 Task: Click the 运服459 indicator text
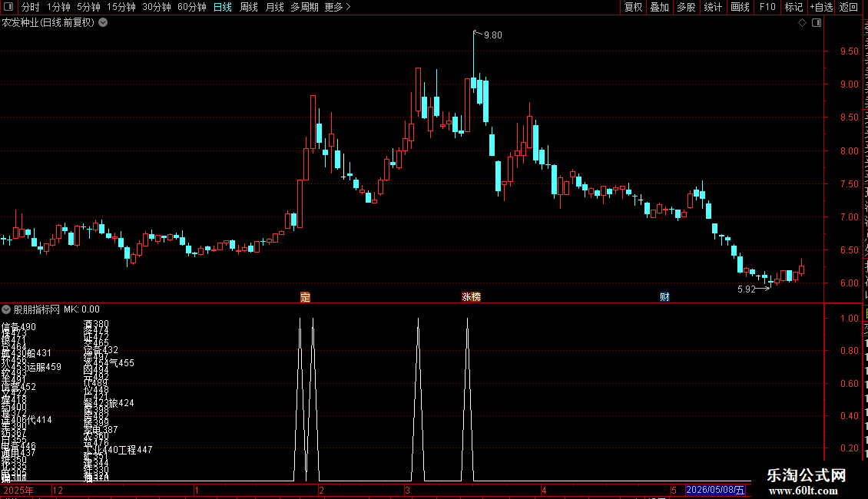[45, 367]
